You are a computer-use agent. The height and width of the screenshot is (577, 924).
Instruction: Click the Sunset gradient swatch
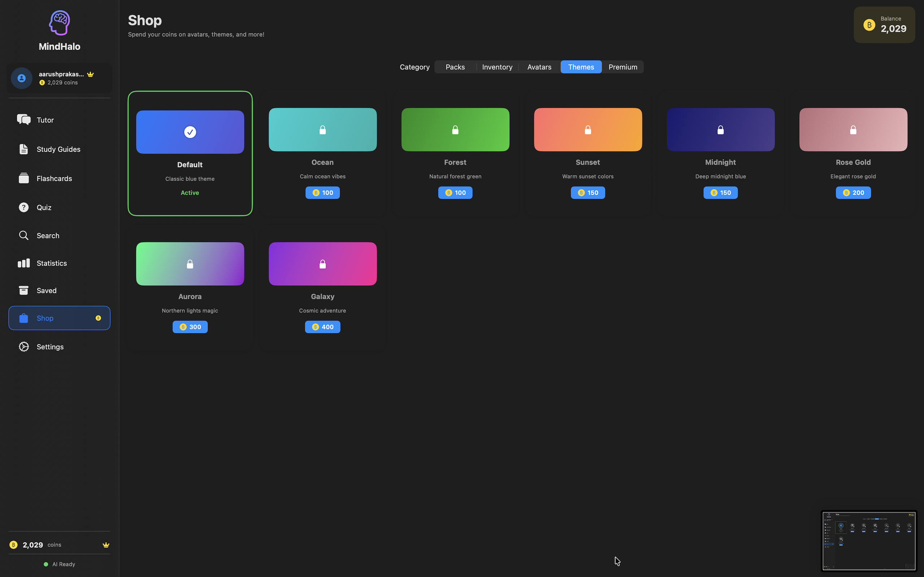pos(588,130)
